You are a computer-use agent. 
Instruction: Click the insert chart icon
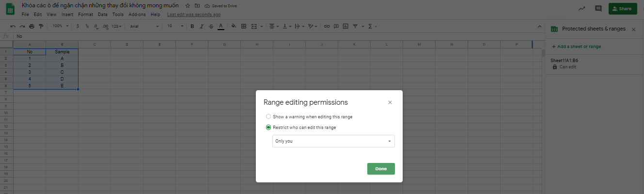346,26
